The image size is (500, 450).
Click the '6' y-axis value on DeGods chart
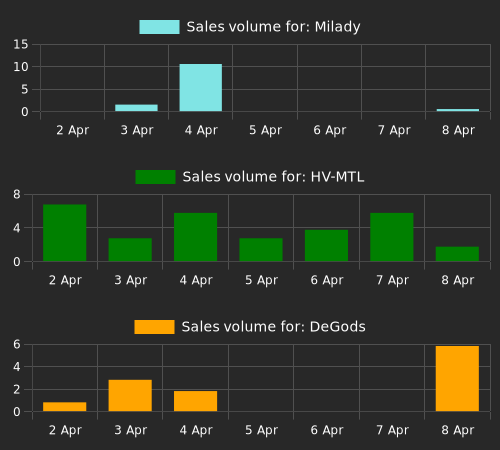(17, 344)
